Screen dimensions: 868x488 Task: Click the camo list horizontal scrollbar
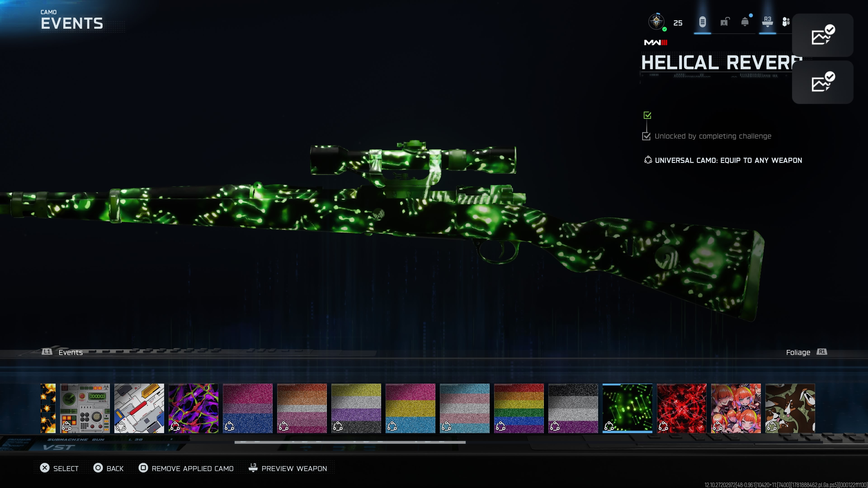click(350, 442)
